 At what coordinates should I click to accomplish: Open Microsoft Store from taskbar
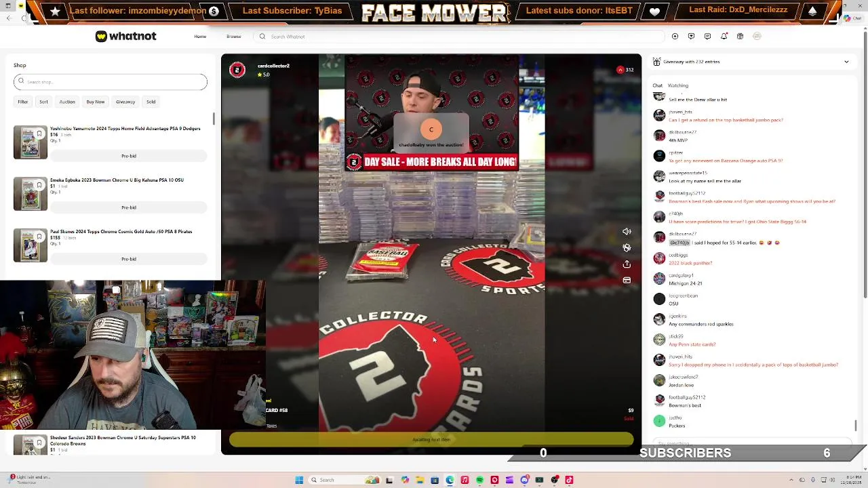click(x=435, y=480)
